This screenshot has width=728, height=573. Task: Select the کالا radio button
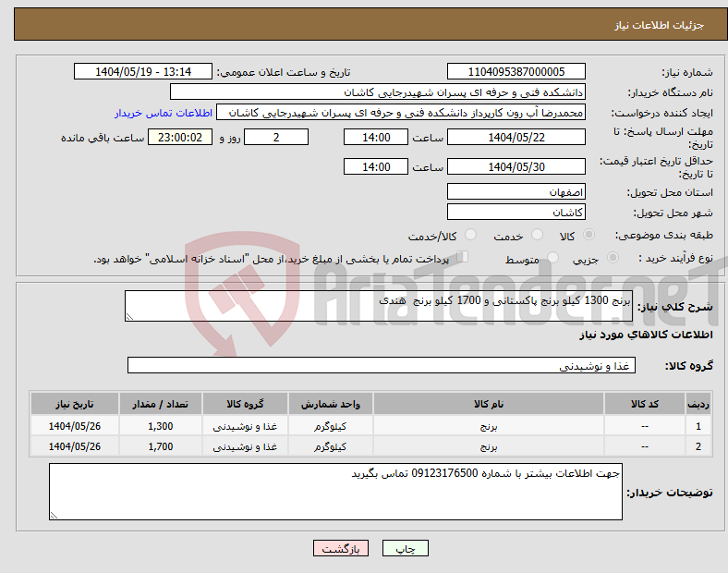click(590, 237)
